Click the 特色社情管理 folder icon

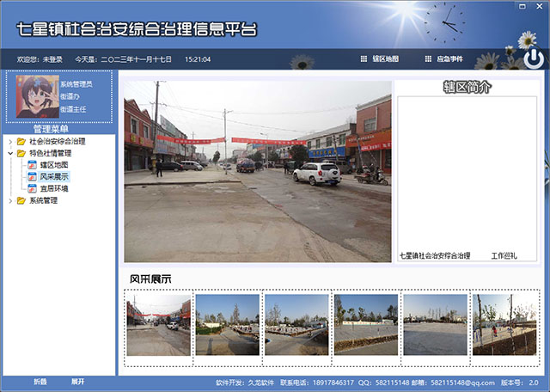click(x=21, y=153)
